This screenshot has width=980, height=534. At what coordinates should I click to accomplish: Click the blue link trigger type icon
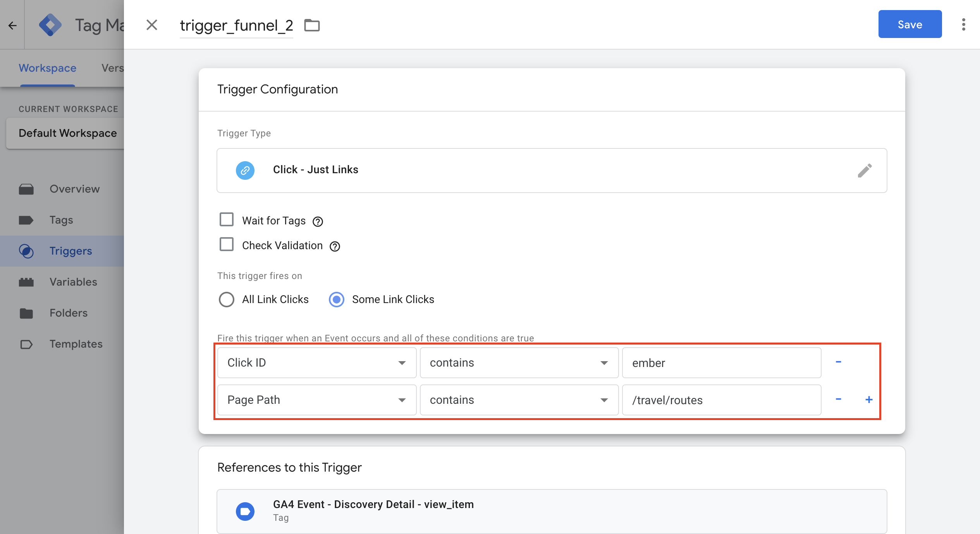coord(245,171)
